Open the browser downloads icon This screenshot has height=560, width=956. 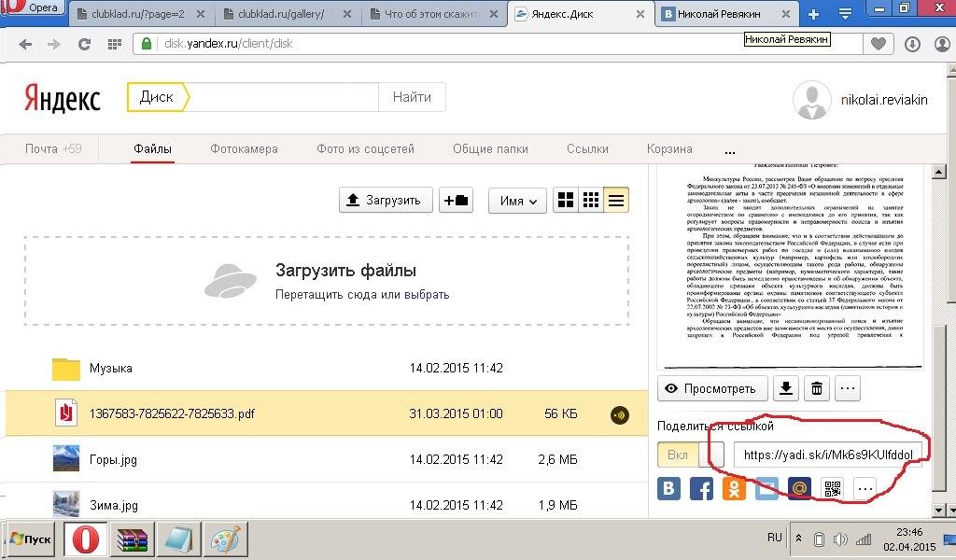[912, 44]
